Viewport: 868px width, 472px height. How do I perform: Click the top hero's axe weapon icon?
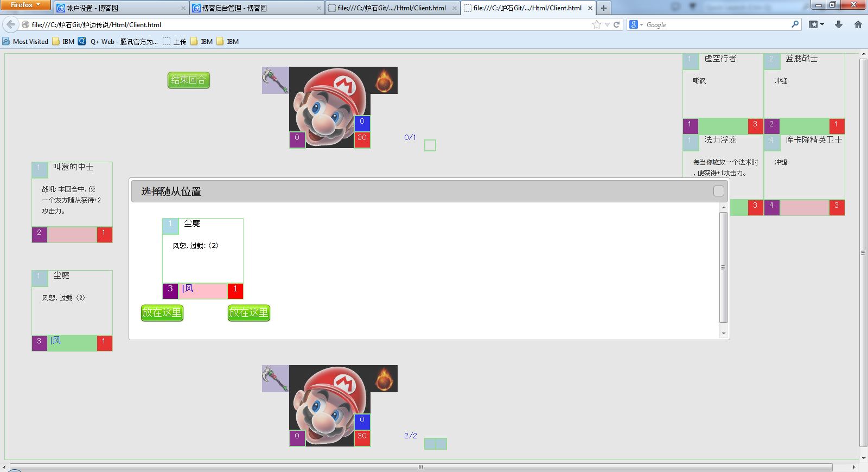[x=276, y=80]
